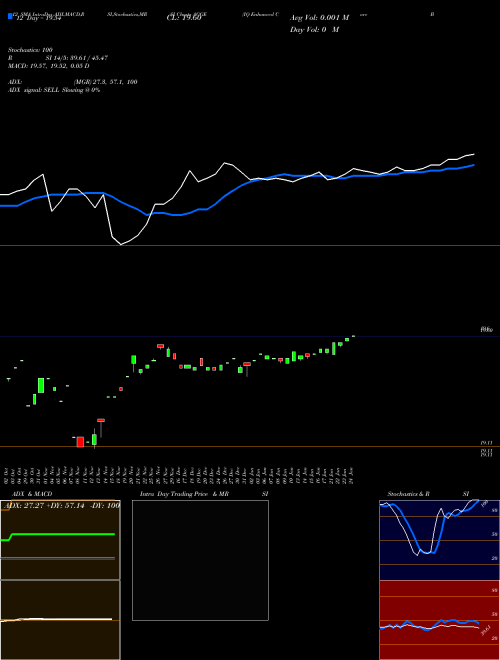Click inside the empty intraday trading chart box

click(x=200, y=560)
